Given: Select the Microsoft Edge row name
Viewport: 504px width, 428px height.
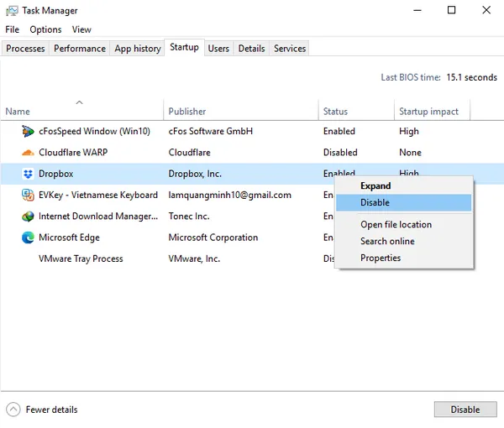Looking at the screenshot, I should (69, 237).
